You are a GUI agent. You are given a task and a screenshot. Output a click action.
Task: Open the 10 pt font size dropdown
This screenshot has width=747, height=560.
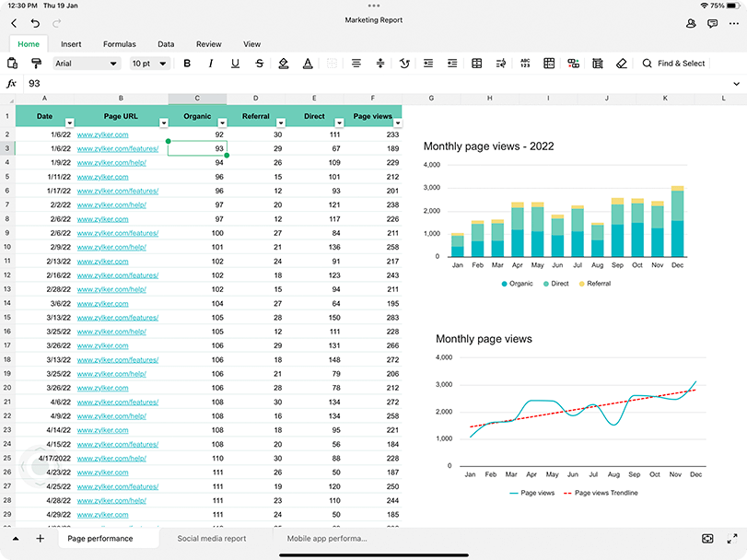(x=149, y=64)
